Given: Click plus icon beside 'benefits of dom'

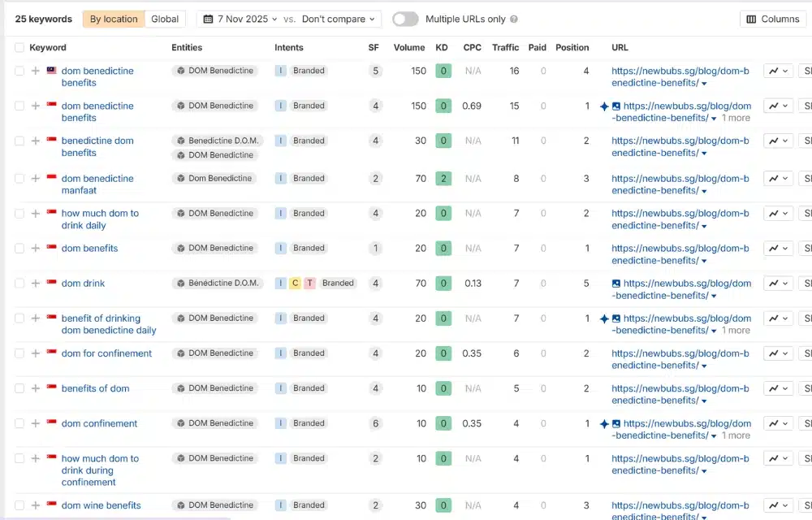Looking at the screenshot, I should (35, 388).
